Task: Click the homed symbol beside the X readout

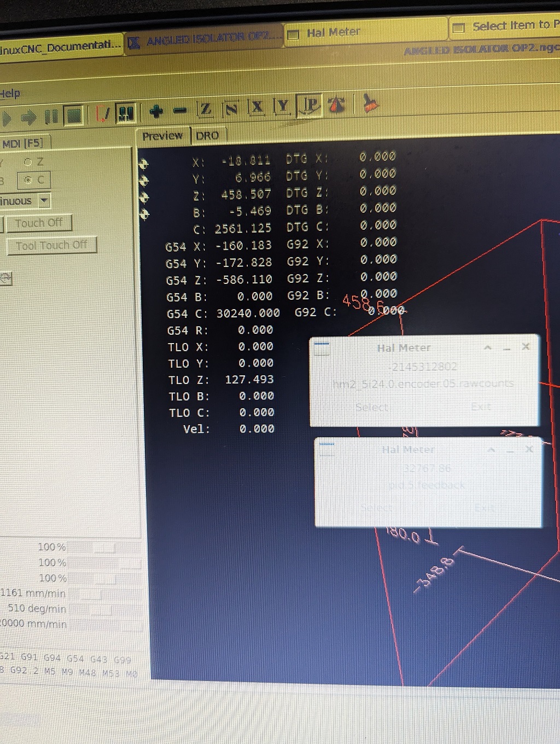Action: tap(144, 164)
